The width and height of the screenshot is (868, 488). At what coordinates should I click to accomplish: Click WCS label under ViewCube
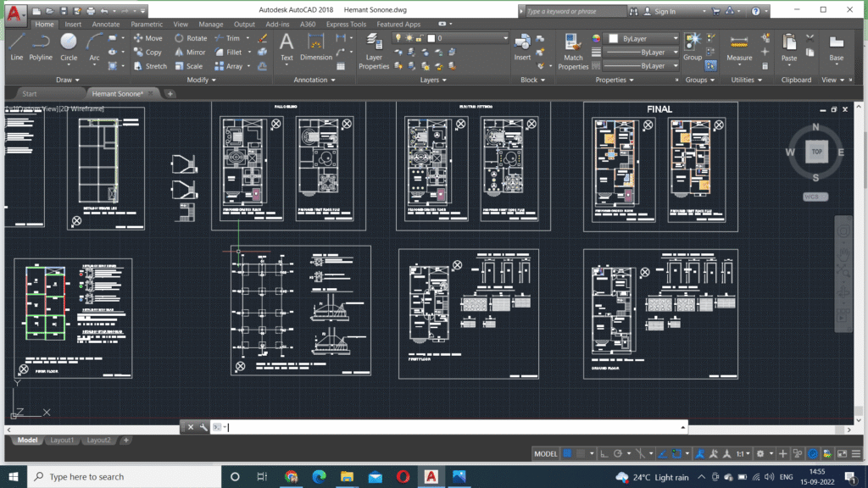[x=815, y=197]
